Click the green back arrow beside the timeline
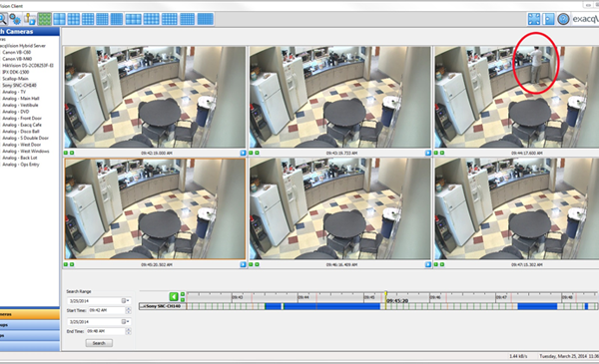The height and width of the screenshot is (364, 599). [174, 296]
